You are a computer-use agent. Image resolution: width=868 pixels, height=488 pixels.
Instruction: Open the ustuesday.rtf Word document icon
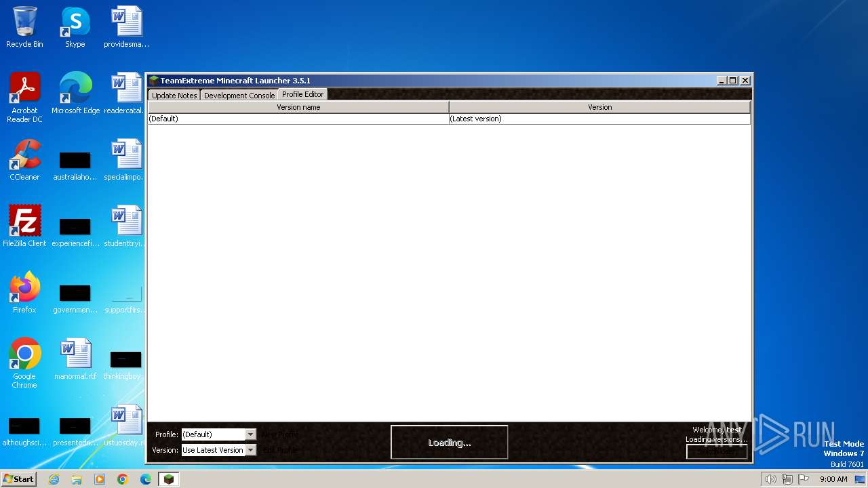(126, 425)
